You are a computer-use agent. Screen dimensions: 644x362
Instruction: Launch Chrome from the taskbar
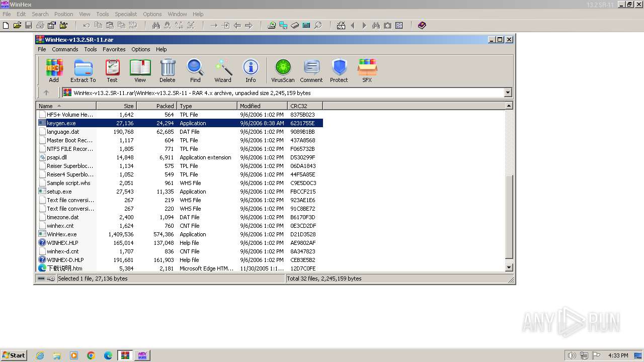coord(91,355)
